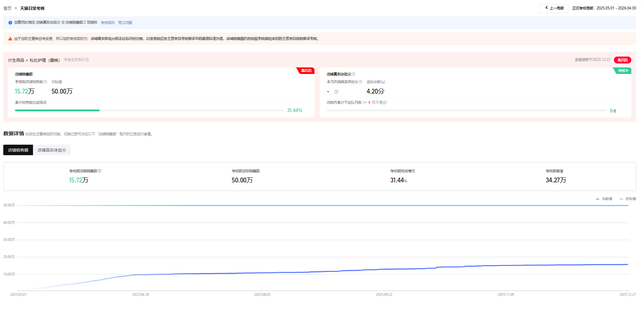Image resolution: width=644 pixels, height=310 pixels.
Task: Navigate to 首页 in the breadcrumb
Action: 7,8
